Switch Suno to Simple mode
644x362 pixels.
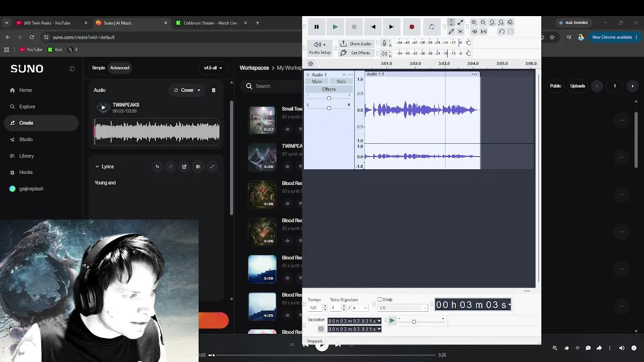99,68
